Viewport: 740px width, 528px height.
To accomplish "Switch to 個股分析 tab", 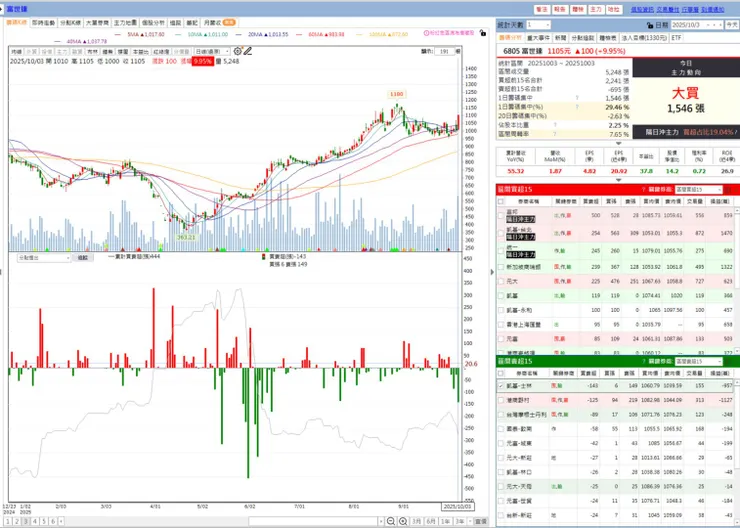I will (153, 23).
